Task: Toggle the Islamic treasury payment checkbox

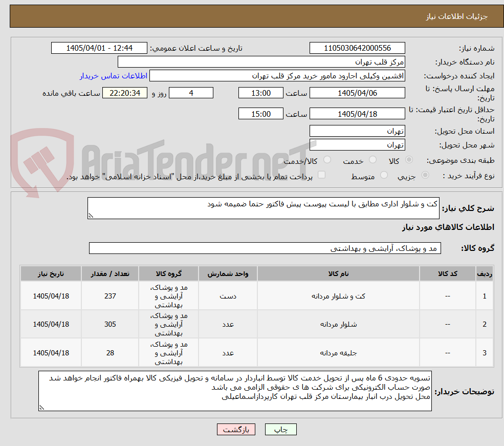Action: point(321,175)
